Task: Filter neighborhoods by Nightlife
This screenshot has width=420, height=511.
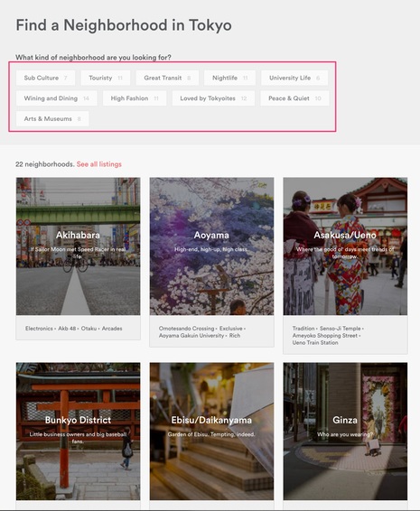Action: coord(230,78)
